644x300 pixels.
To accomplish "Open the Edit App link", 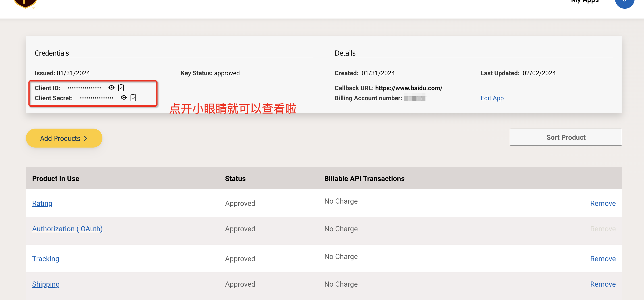I will click(492, 98).
